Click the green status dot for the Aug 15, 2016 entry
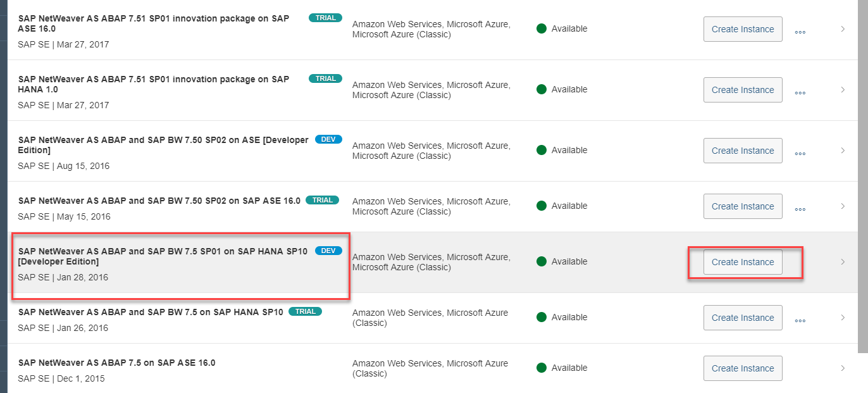This screenshot has width=868, height=393. [542, 150]
